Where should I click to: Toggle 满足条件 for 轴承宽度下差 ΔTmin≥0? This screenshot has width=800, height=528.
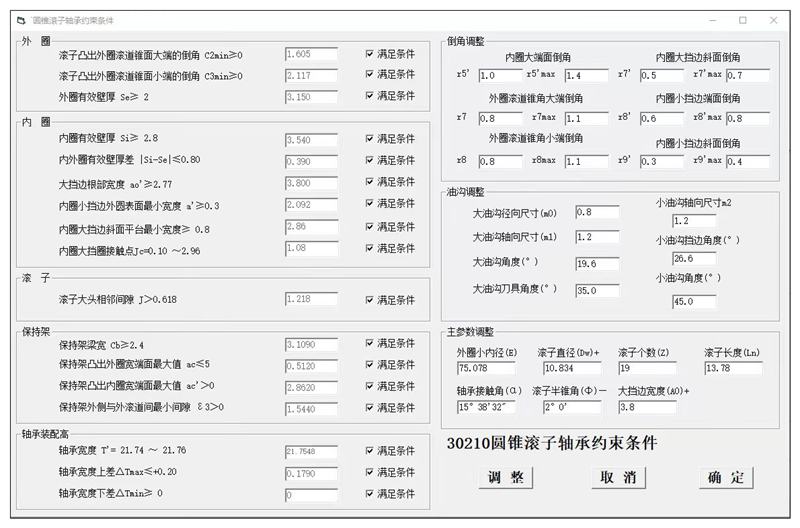(370, 494)
